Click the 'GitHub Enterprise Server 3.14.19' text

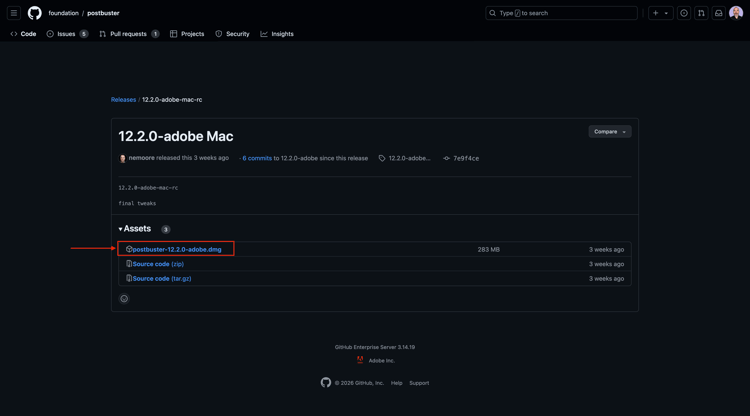375,347
